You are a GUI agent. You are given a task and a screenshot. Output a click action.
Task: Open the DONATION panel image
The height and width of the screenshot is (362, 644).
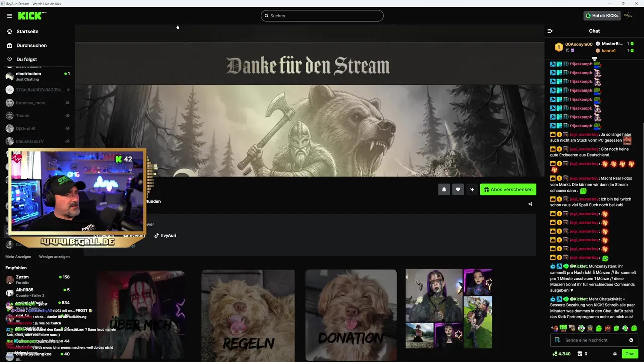tap(351, 315)
